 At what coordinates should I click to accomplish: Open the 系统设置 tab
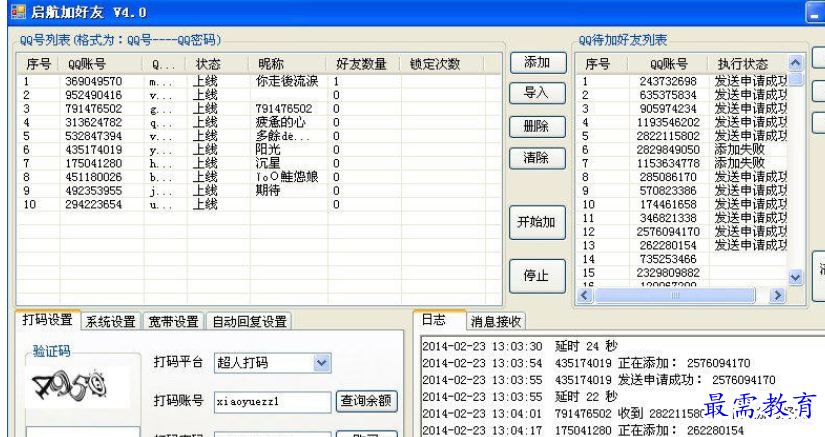coord(111,321)
